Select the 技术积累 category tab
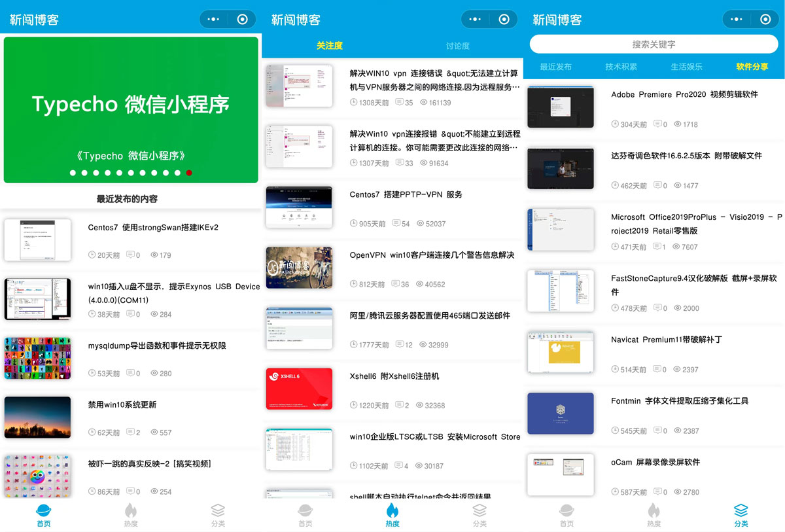The width and height of the screenshot is (785, 532). [x=621, y=67]
